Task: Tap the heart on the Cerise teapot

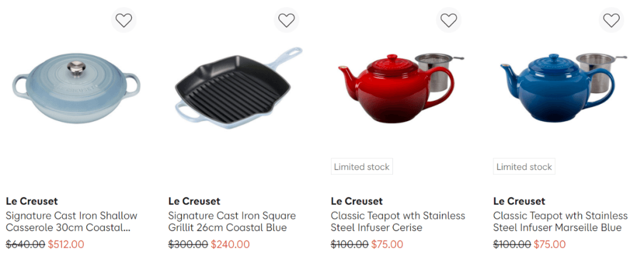Action: pyautogui.click(x=448, y=20)
